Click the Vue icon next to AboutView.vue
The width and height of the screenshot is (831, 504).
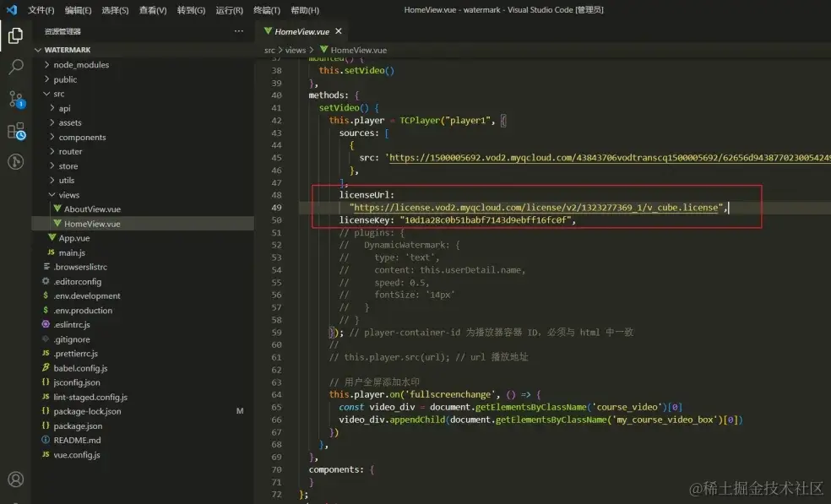click(x=57, y=209)
